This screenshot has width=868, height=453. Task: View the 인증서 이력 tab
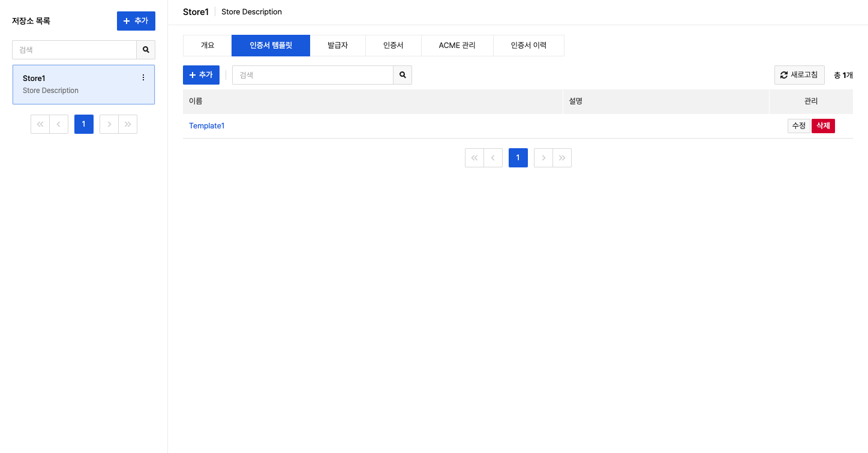[528, 46]
